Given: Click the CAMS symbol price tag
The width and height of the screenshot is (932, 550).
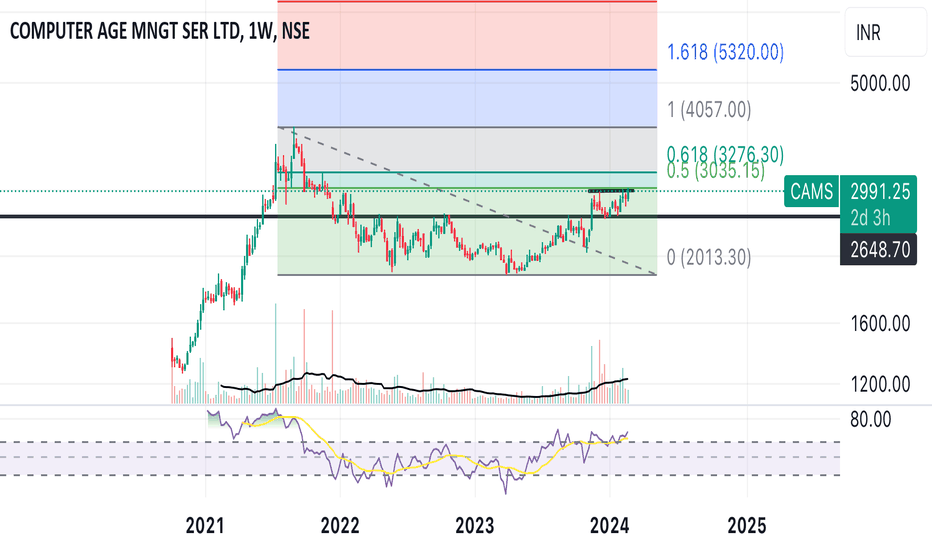Looking at the screenshot, I should pos(811,191).
